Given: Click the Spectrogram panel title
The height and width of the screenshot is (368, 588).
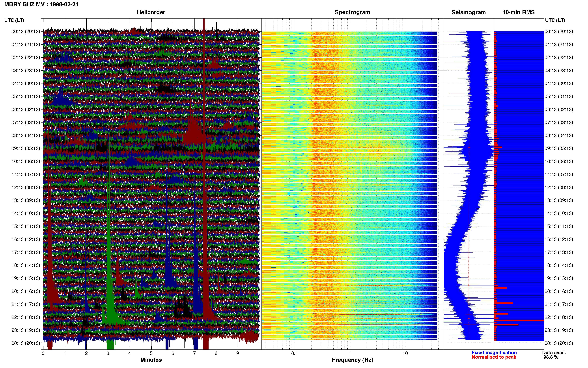Looking at the screenshot, I should (352, 12).
